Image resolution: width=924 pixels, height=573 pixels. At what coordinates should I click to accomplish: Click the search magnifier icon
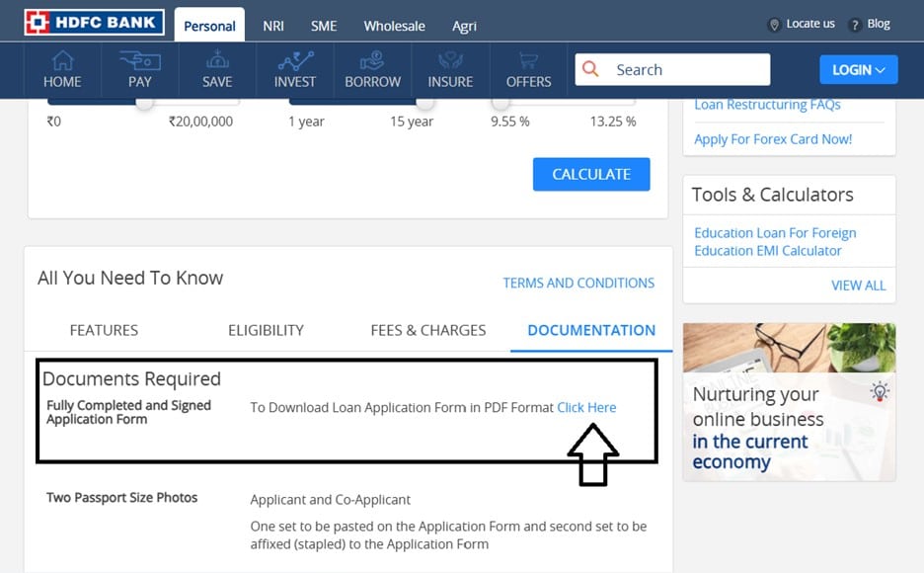click(x=591, y=69)
